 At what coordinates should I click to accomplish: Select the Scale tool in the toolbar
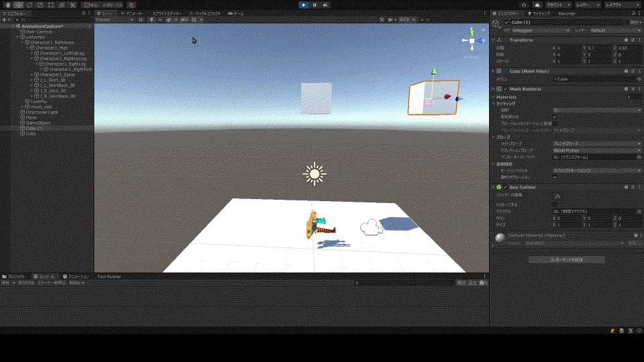point(40,5)
